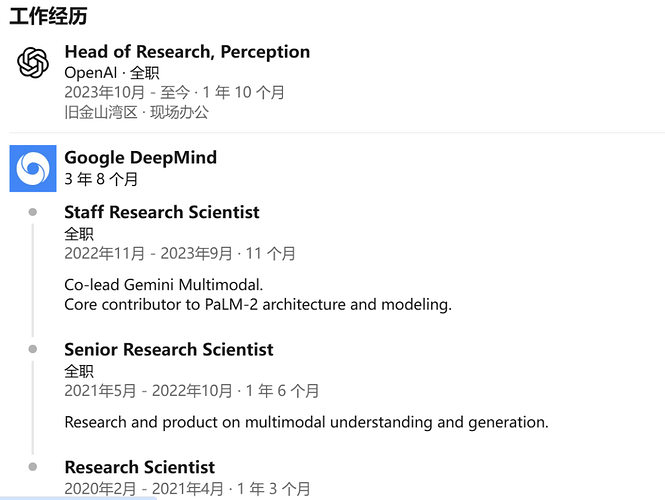Image resolution: width=665 pixels, height=500 pixels.
Task: Select the Senior Research Scientist title
Action: 169,349
